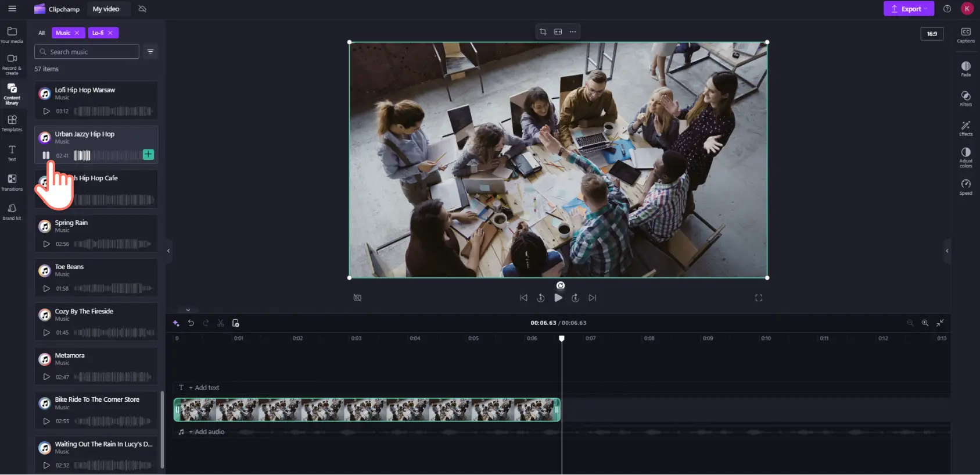The height and width of the screenshot is (475, 980).
Task: Remove the Lo-fi filter tag
Action: [110, 33]
